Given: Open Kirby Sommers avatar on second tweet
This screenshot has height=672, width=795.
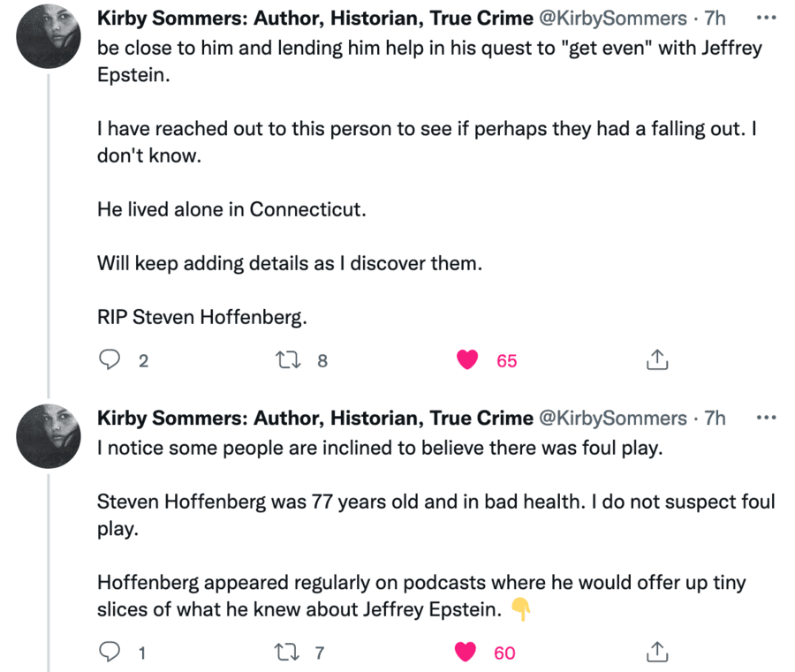Looking at the screenshot, I should pyautogui.click(x=49, y=435).
